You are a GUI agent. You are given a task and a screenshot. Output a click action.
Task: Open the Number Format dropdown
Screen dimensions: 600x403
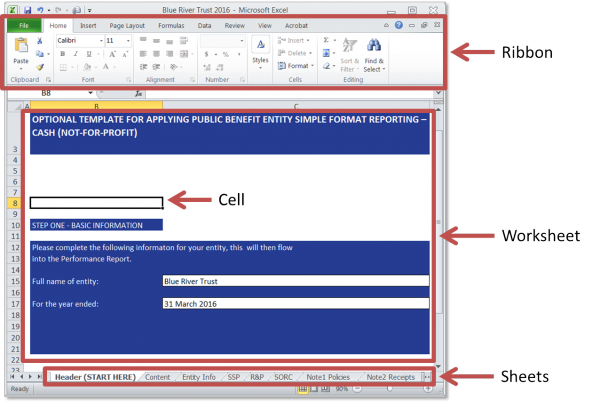pyautogui.click(x=242, y=41)
